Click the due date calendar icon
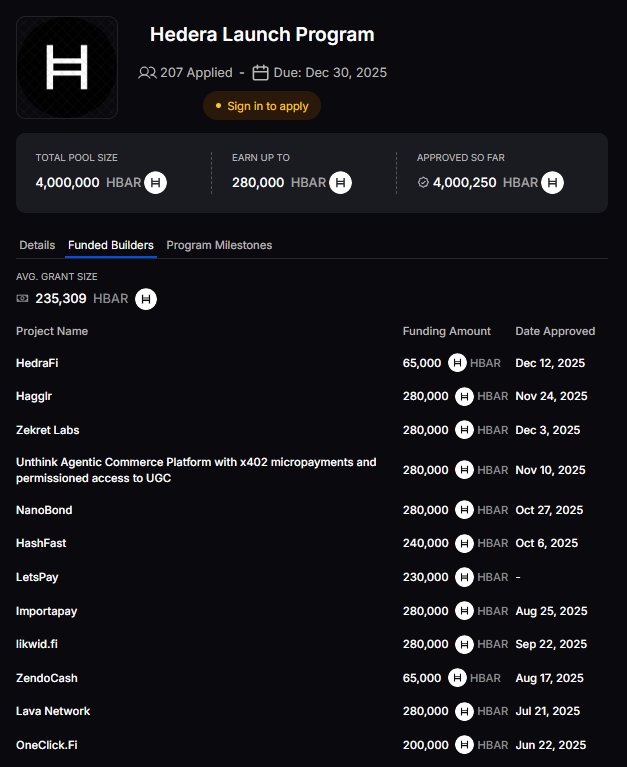The image size is (627, 767). pyautogui.click(x=260, y=73)
